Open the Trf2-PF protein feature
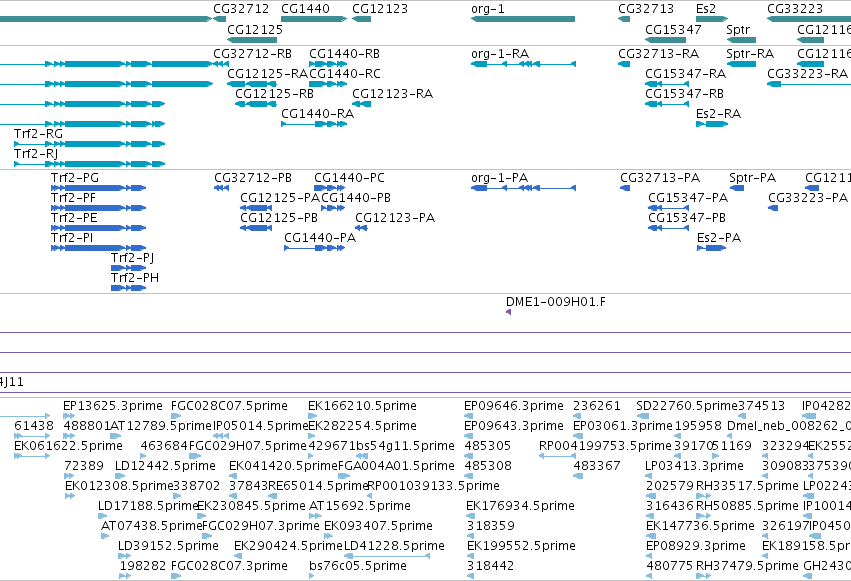Image resolution: width=851 pixels, height=581 pixels. click(x=98, y=208)
